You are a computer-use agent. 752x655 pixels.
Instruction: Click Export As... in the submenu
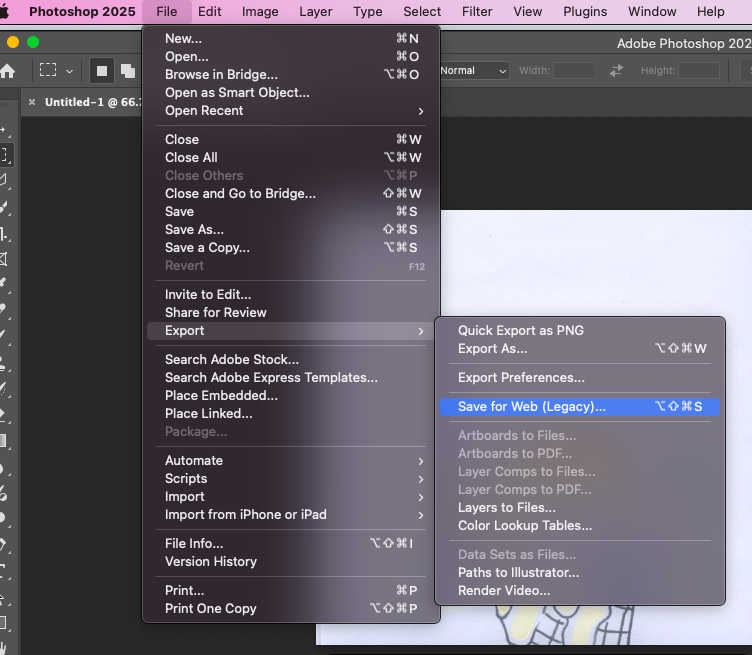(x=492, y=349)
